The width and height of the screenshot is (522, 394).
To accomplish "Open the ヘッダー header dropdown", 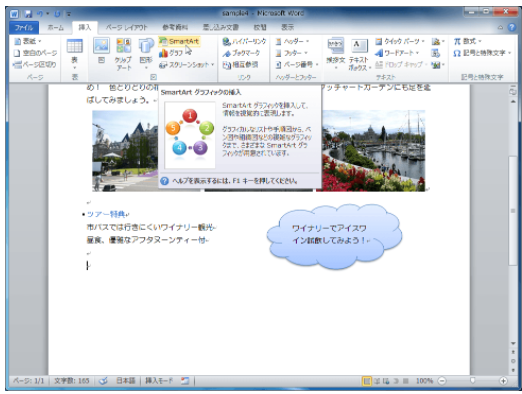I will point(292,41).
